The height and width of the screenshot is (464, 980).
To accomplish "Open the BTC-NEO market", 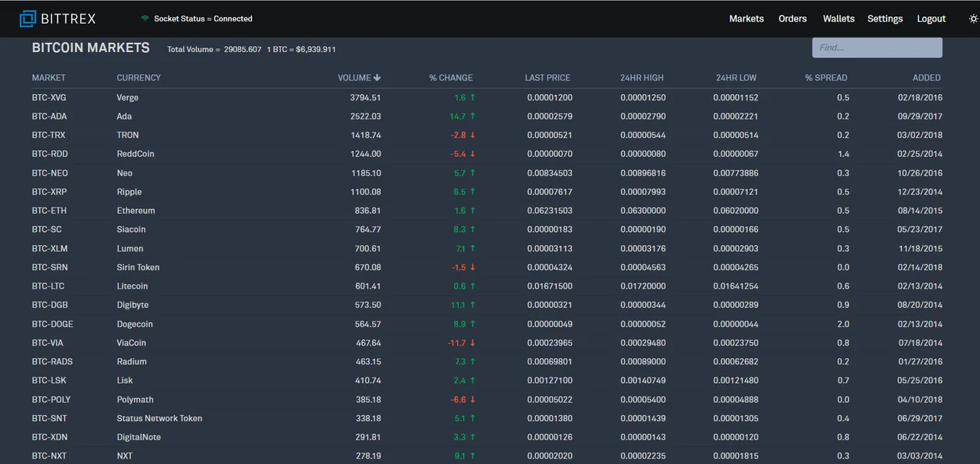I will click(50, 173).
